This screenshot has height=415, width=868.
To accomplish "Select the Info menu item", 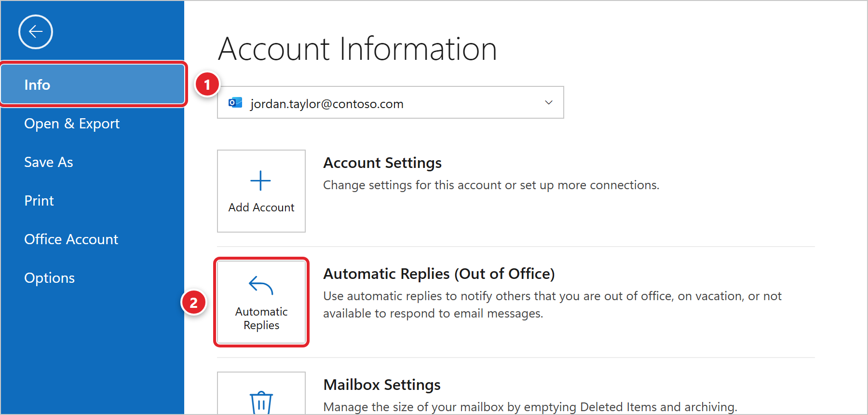I will pos(93,84).
